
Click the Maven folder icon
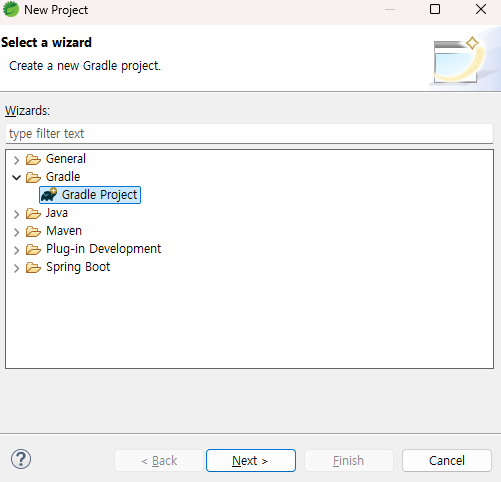click(33, 231)
